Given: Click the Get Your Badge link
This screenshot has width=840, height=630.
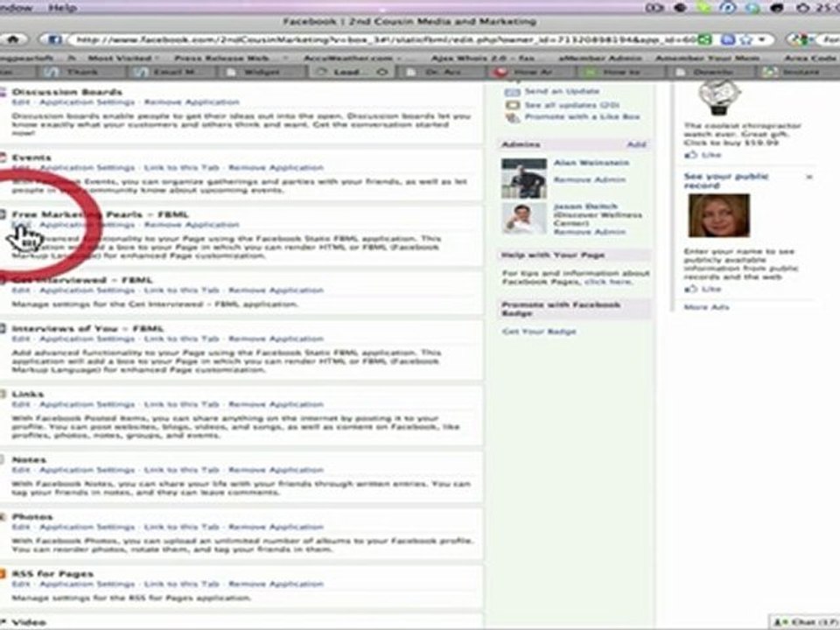Looking at the screenshot, I should pos(539,332).
